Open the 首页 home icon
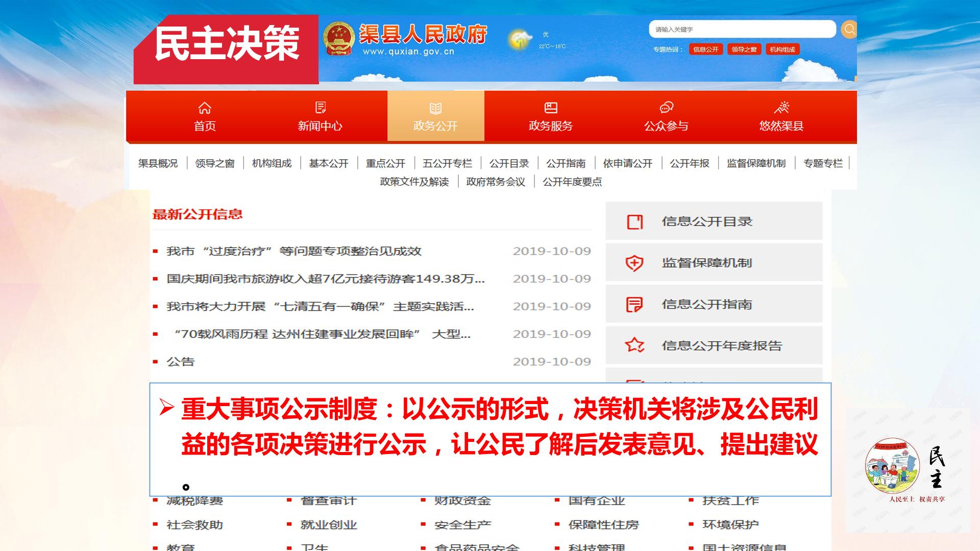Viewport: 980px width, 551px height. click(x=205, y=108)
